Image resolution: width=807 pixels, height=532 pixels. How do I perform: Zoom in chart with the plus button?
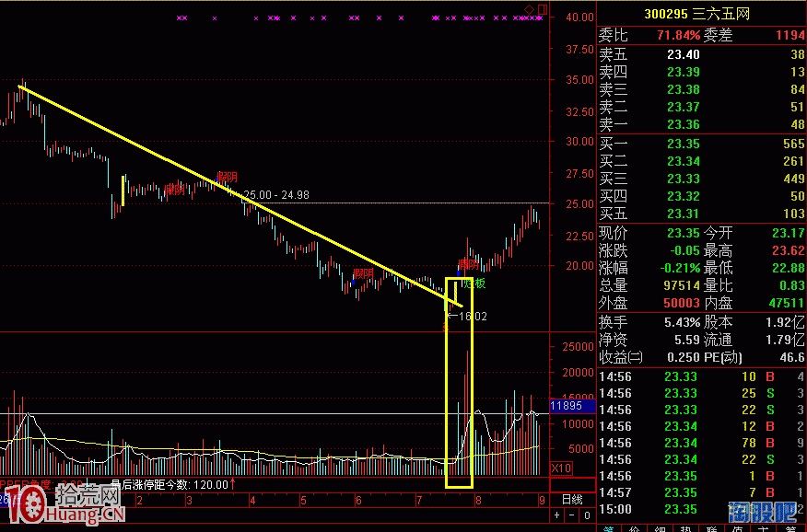tap(556, 515)
